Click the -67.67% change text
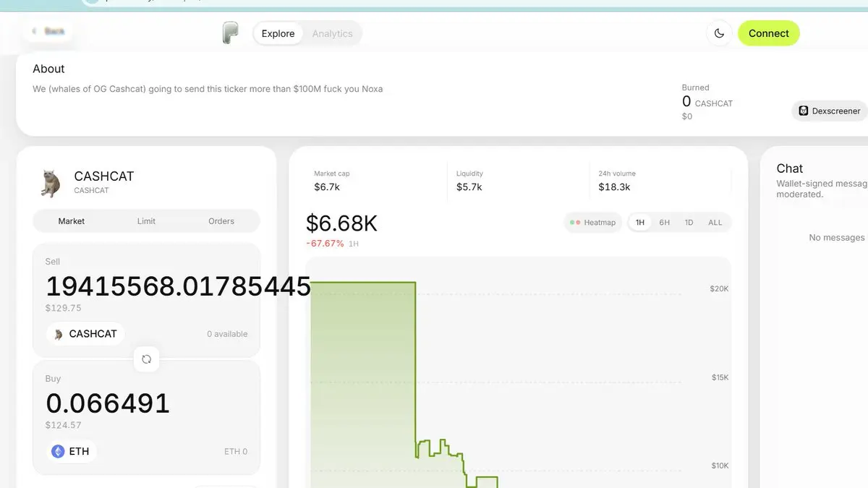 click(325, 244)
